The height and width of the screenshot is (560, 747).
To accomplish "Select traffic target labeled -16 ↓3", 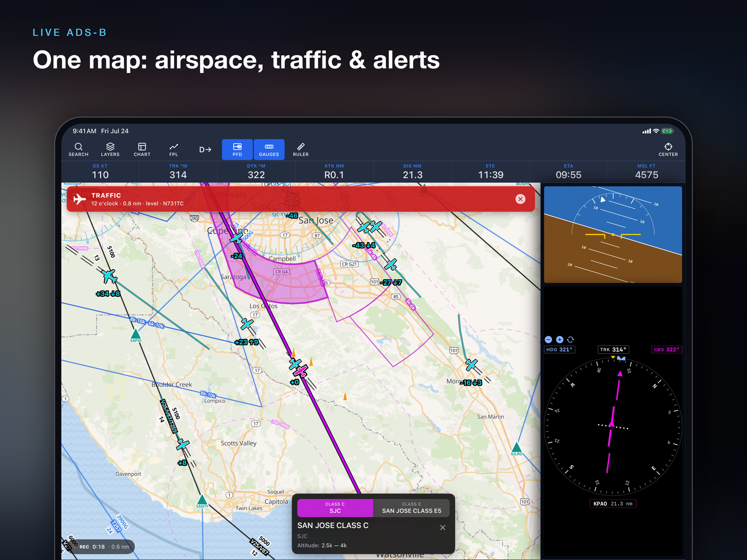I will coord(471,365).
